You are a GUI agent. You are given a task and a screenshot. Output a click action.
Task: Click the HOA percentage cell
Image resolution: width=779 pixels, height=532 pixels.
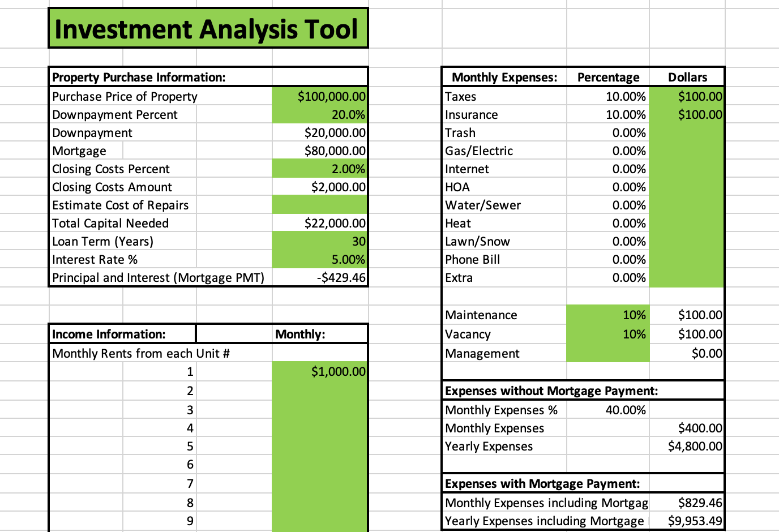[x=608, y=187]
